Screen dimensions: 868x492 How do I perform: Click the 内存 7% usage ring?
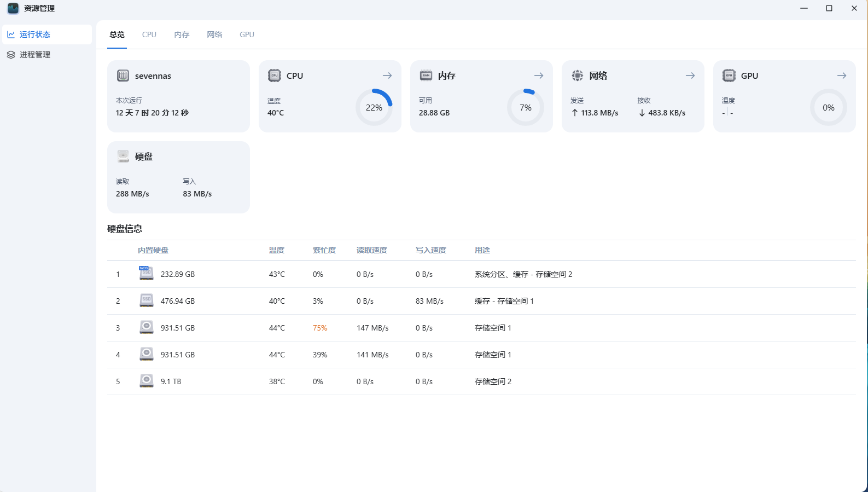(526, 107)
